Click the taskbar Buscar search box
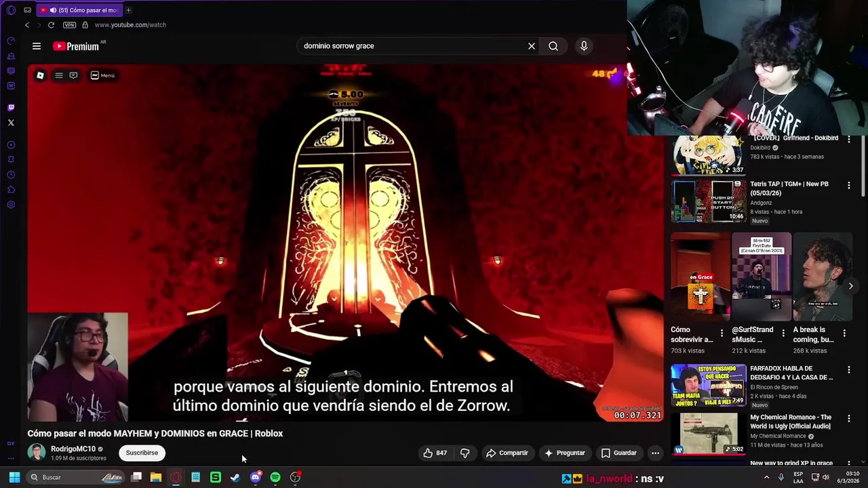Image resolution: width=868 pixels, height=488 pixels. click(x=76, y=477)
